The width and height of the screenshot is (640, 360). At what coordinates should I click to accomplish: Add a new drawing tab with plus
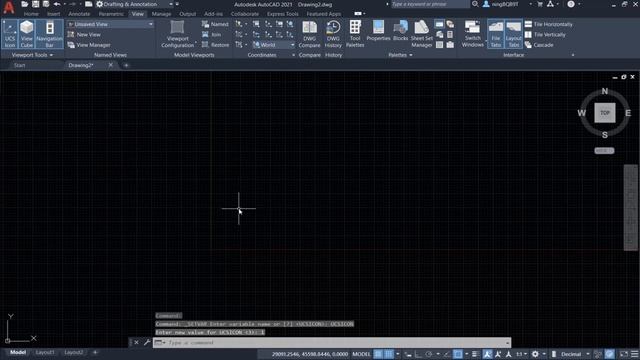click(x=126, y=65)
